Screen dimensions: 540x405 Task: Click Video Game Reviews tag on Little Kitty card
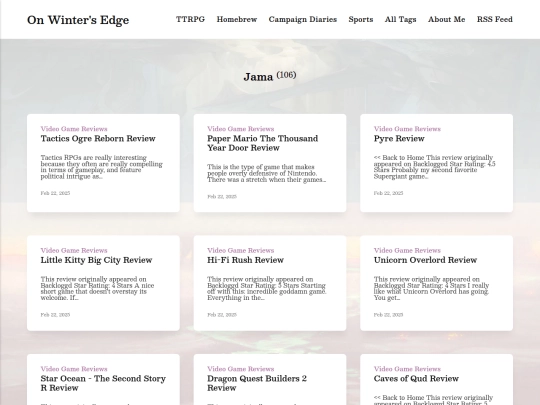tap(74, 250)
